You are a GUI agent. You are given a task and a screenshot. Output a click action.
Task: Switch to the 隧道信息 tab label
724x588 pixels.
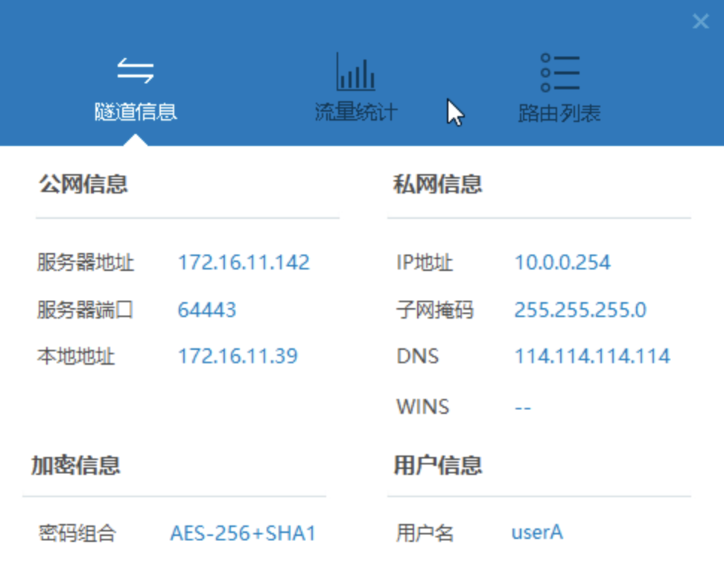click(136, 112)
